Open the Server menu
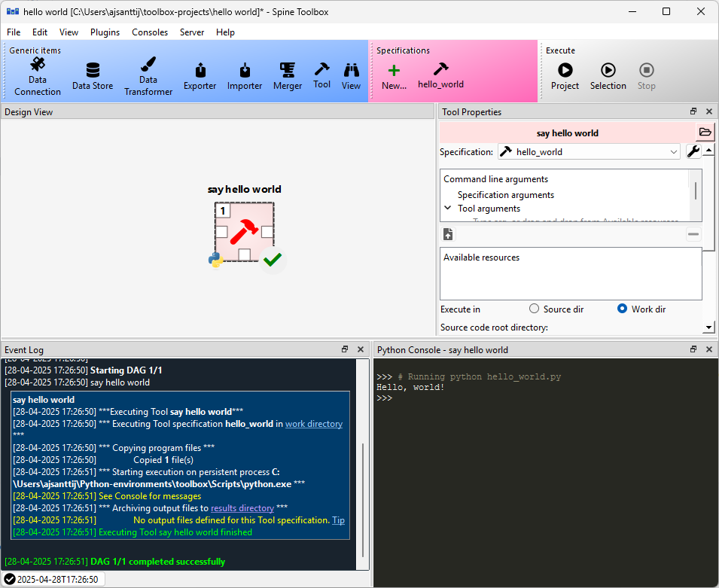Viewport: 719px width, 588px height. click(192, 32)
